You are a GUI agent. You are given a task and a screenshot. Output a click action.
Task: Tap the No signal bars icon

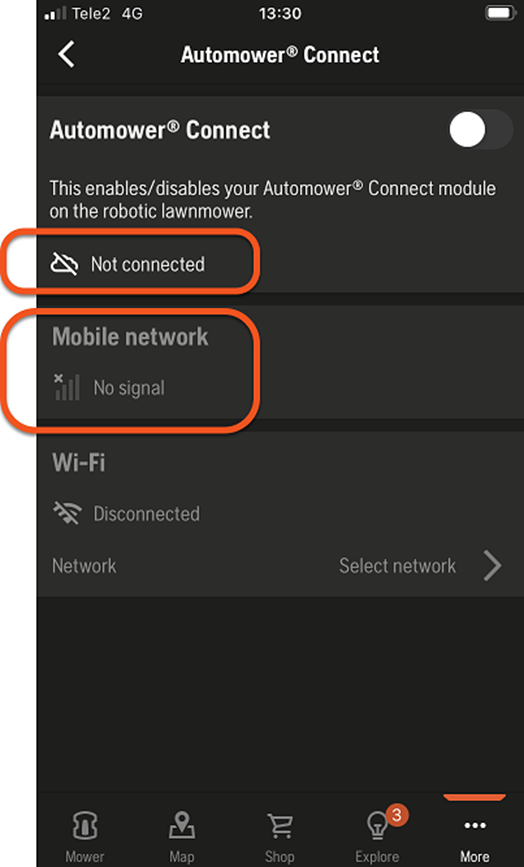(x=67, y=387)
